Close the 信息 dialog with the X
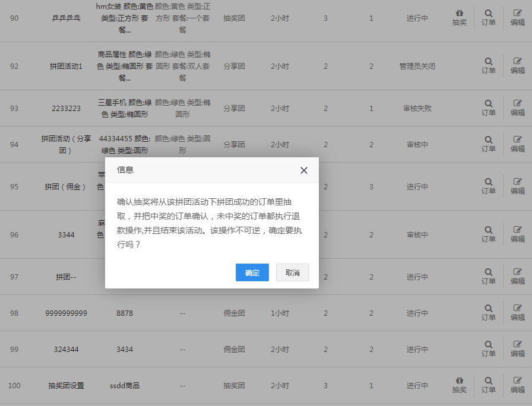This screenshot has width=532, height=406. click(303, 170)
